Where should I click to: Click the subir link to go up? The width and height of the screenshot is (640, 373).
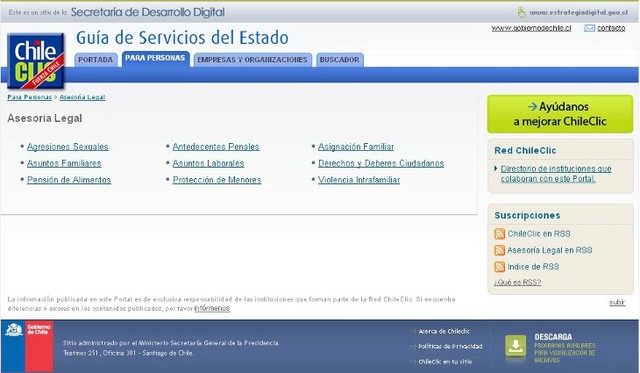(x=617, y=302)
